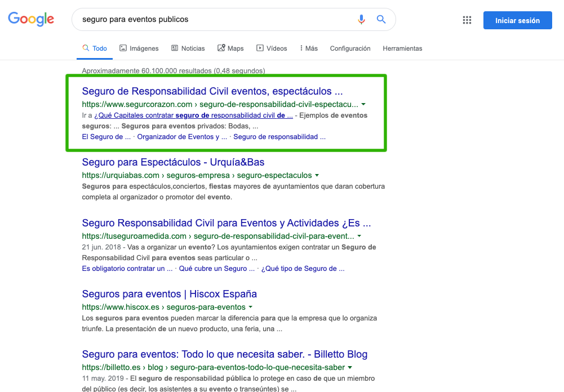This screenshot has height=392, width=564.
Task: Expand the Más menu
Action: click(x=309, y=48)
